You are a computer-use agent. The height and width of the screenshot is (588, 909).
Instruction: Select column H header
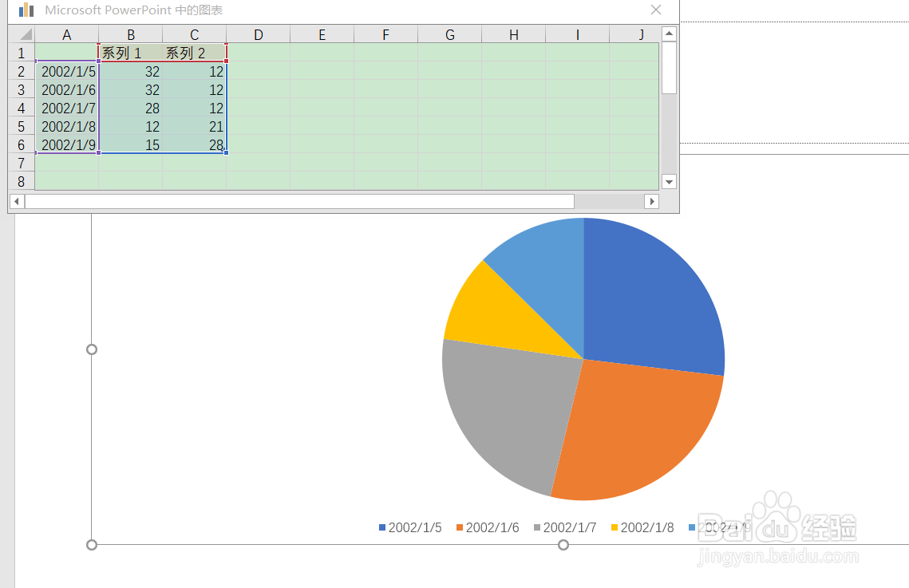coord(513,35)
